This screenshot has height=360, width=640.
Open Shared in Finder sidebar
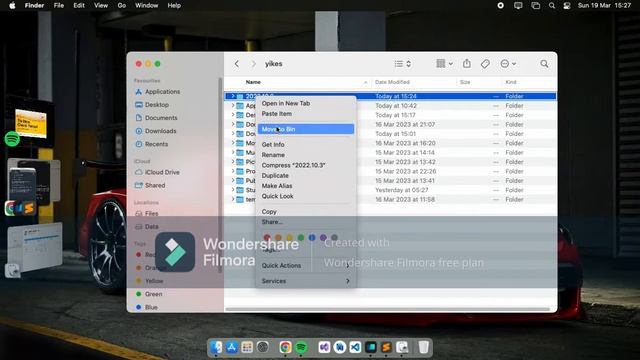150,185
